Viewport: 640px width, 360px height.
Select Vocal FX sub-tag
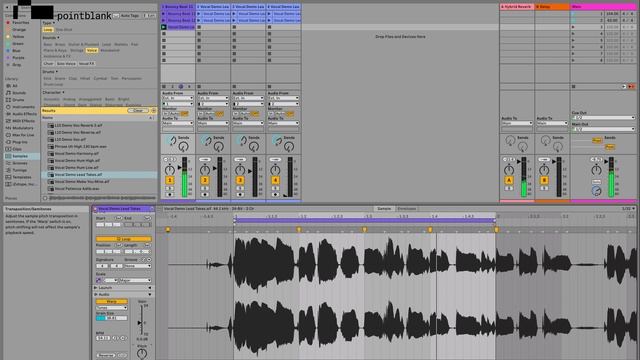pos(87,64)
